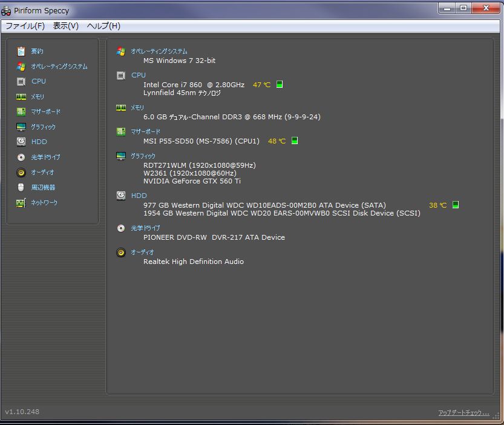Select 要約 in the sidebar
Image resolution: width=504 pixels, height=425 pixels.
(x=37, y=51)
